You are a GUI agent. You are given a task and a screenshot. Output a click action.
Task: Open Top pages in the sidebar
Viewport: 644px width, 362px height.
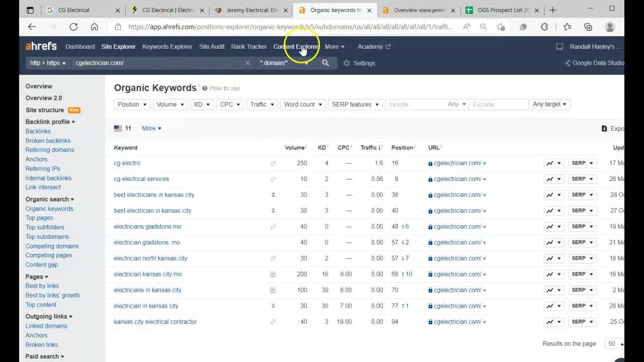tap(39, 218)
